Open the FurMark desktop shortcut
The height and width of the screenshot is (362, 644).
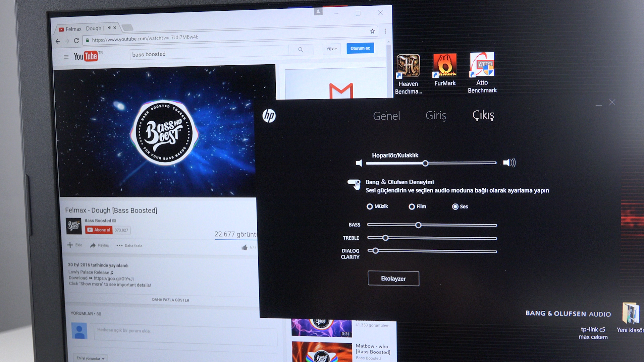click(x=445, y=70)
